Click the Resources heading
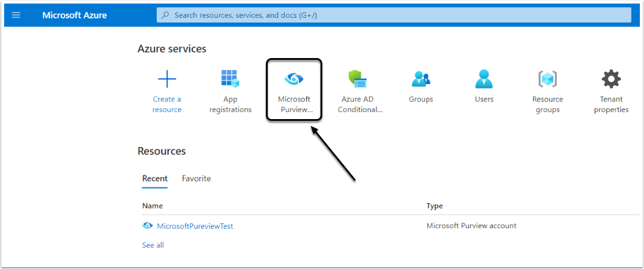The image size is (644, 269). [161, 151]
